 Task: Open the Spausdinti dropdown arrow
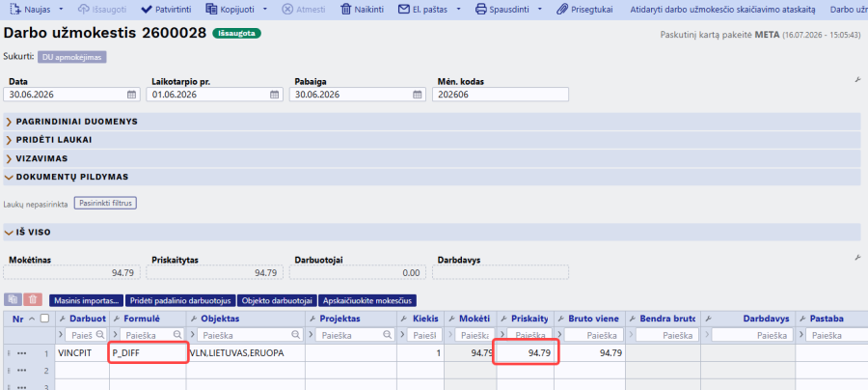point(540,10)
